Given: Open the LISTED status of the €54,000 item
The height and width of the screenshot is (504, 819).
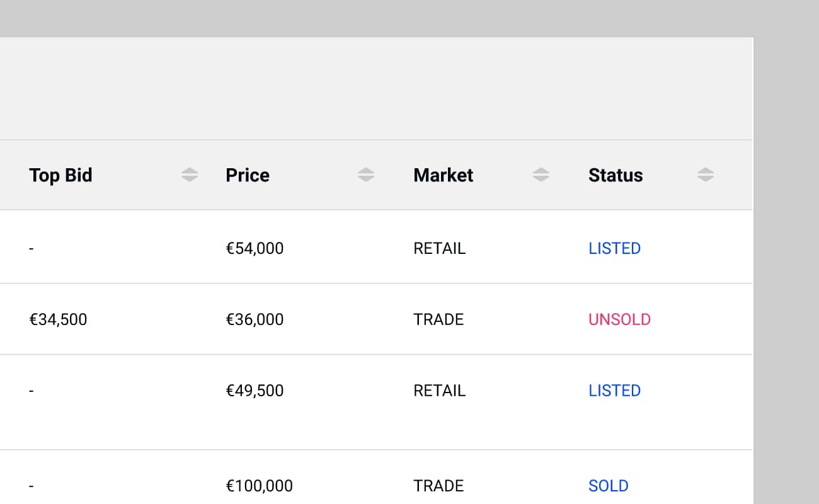Looking at the screenshot, I should pyautogui.click(x=614, y=248).
